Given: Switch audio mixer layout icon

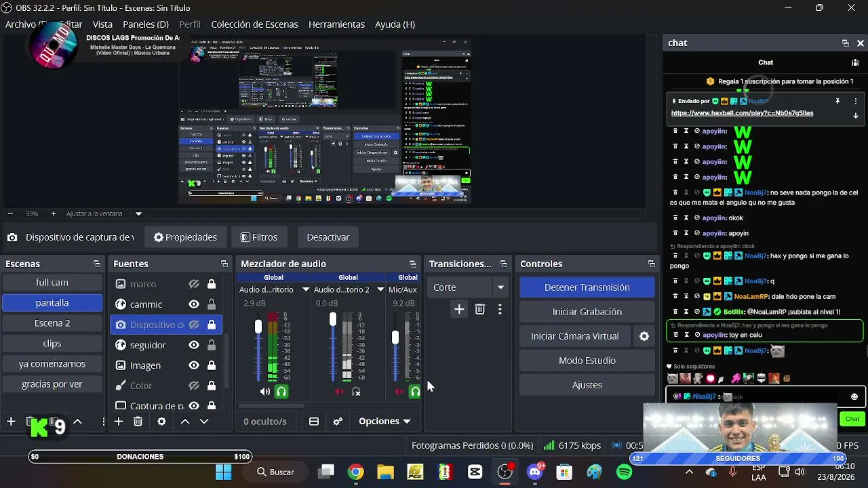Looking at the screenshot, I should point(314,422).
